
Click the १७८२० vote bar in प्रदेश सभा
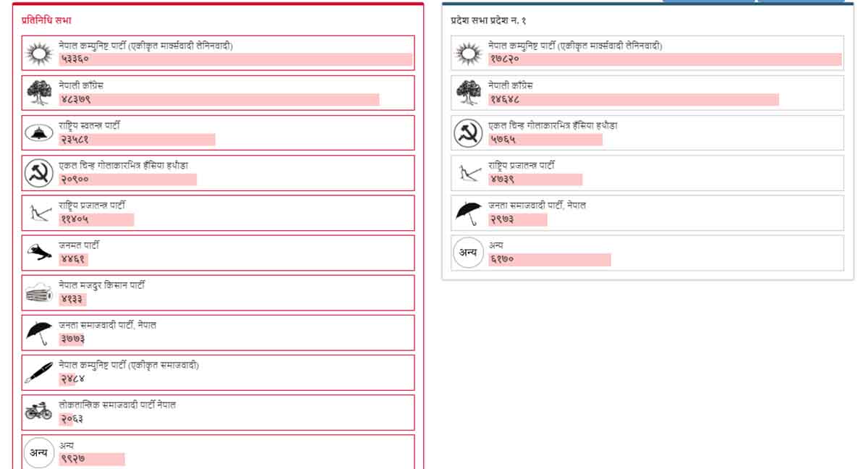point(665,59)
